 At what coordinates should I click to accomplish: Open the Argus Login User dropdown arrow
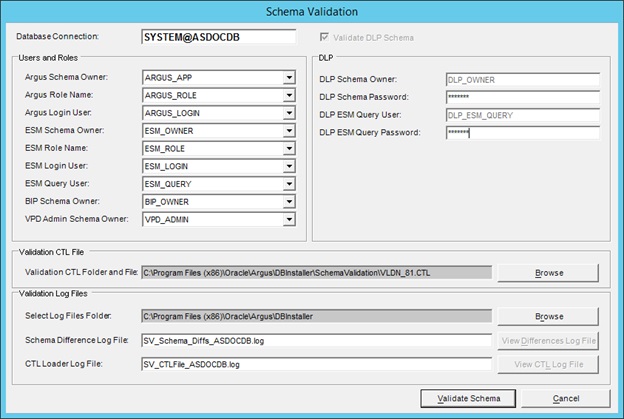click(x=289, y=113)
